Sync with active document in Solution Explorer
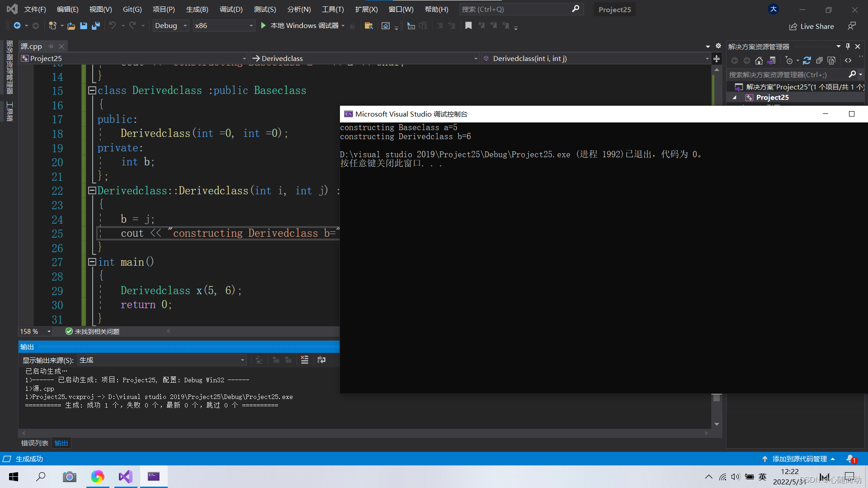This screenshot has height=488, width=868. click(x=807, y=61)
